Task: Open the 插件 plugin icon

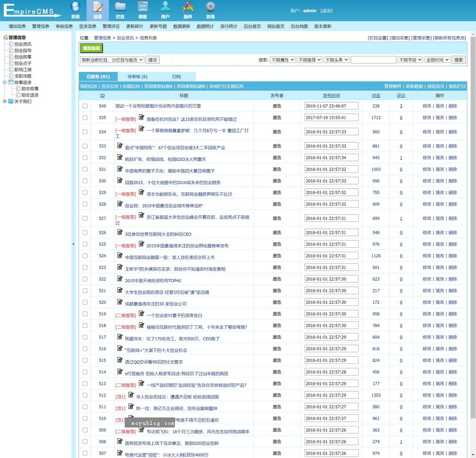Action: pyautogui.click(x=187, y=7)
